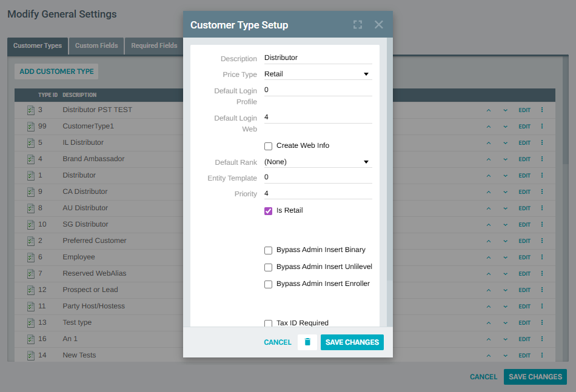Open the kebab menu for Employee row
This screenshot has height=392, width=576.
click(542, 257)
